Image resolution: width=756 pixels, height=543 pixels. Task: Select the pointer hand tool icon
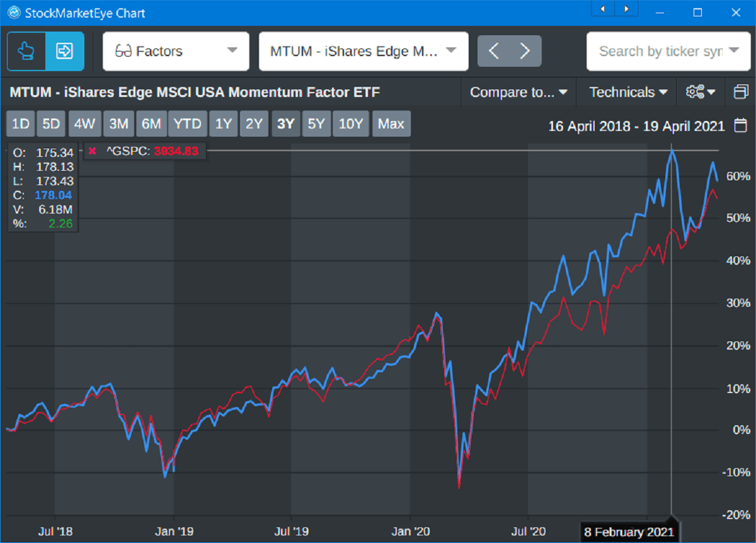26,51
